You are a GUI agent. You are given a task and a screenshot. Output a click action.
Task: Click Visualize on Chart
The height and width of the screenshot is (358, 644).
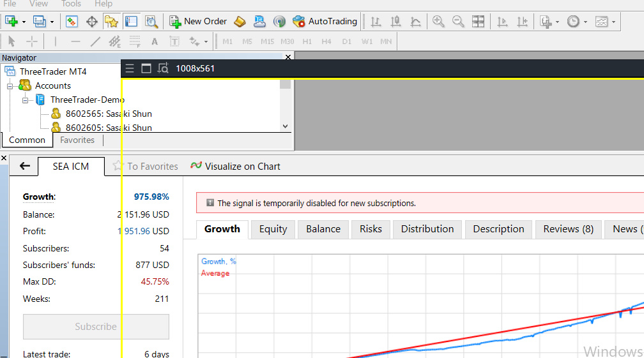(x=235, y=166)
